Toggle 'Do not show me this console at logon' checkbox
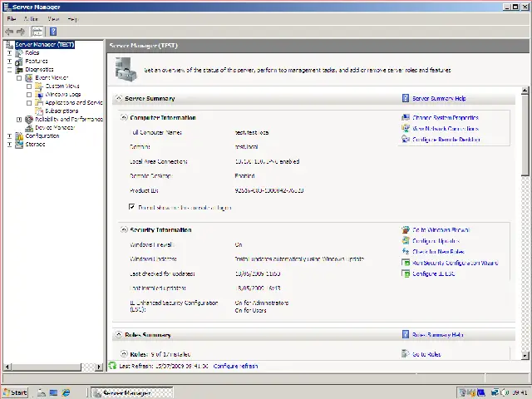This screenshot has width=532, height=399. (132, 207)
